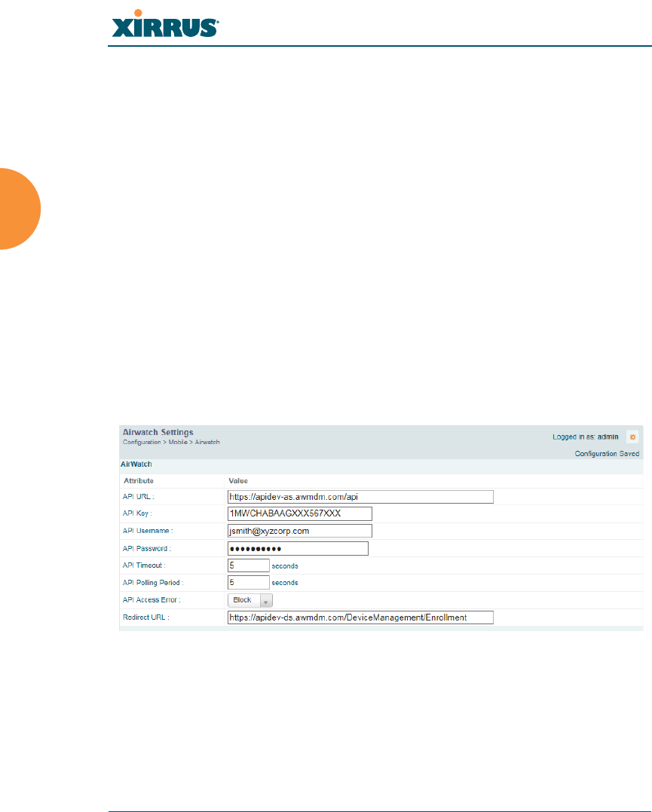Click the 'Logged in as: admin' text
The width and height of the screenshot is (652, 812).
585,437
